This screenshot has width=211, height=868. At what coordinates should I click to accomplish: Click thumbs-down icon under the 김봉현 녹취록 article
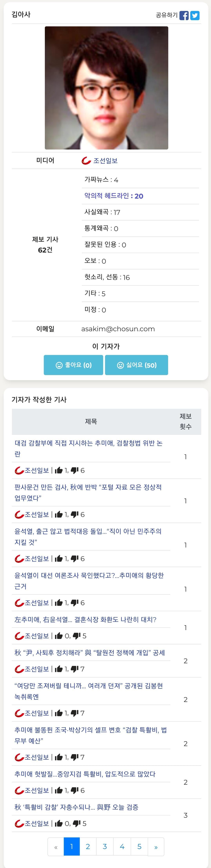click(75, 713)
